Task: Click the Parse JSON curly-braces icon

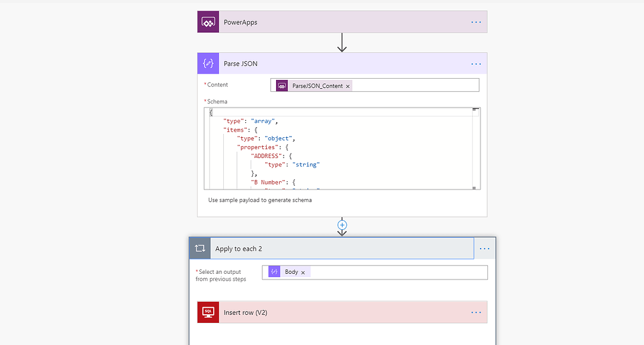Action: click(x=208, y=64)
